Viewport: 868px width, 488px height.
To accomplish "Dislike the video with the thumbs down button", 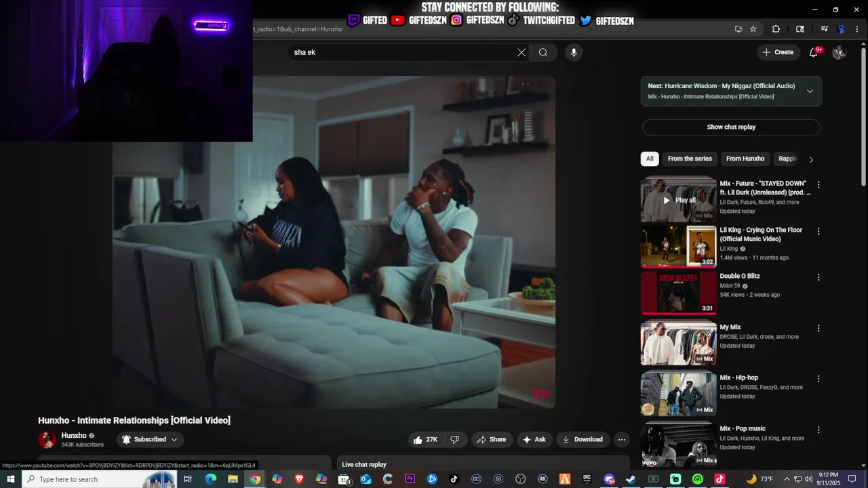I will pos(455,439).
